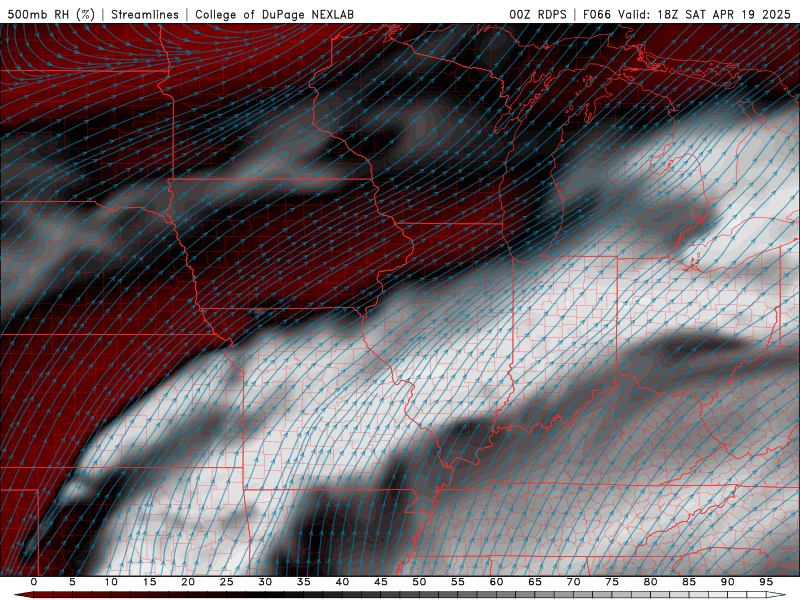This screenshot has height=600, width=800.
Task: Click the '50' color scale label
Action: tap(419, 582)
